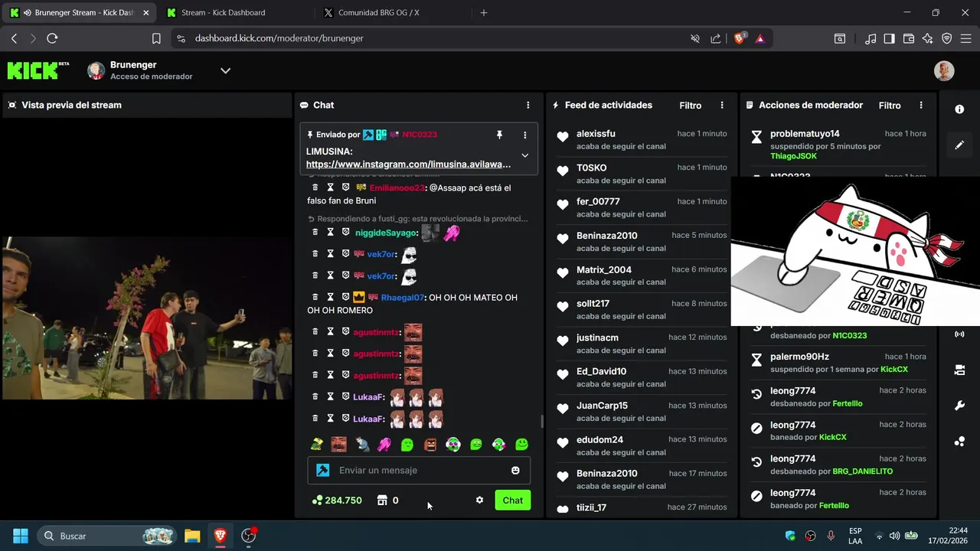Open the search tabs icon
The height and width of the screenshot is (551, 980).
[840, 38]
